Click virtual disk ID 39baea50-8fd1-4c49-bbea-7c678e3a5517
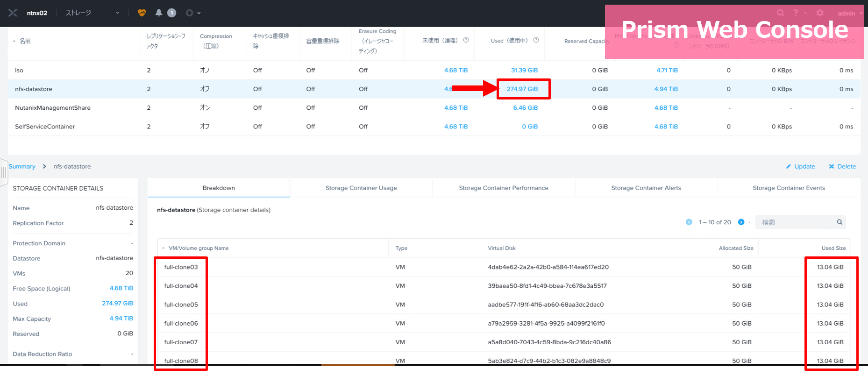 pos(548,286)
